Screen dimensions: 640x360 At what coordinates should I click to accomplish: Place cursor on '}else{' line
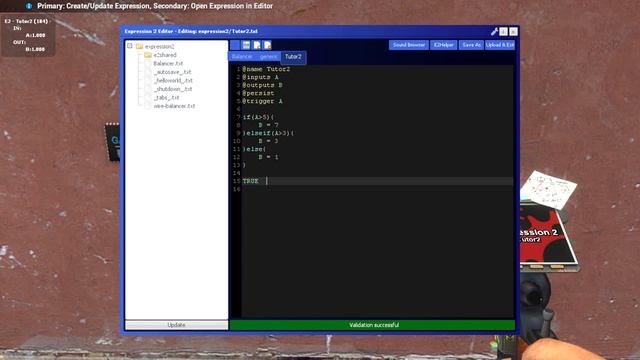pyautogui.click(x=254, y=149)
